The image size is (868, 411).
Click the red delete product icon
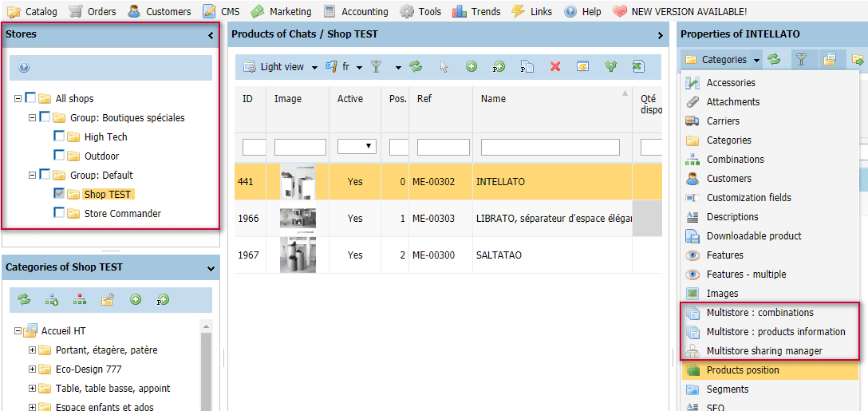[555, 67]
